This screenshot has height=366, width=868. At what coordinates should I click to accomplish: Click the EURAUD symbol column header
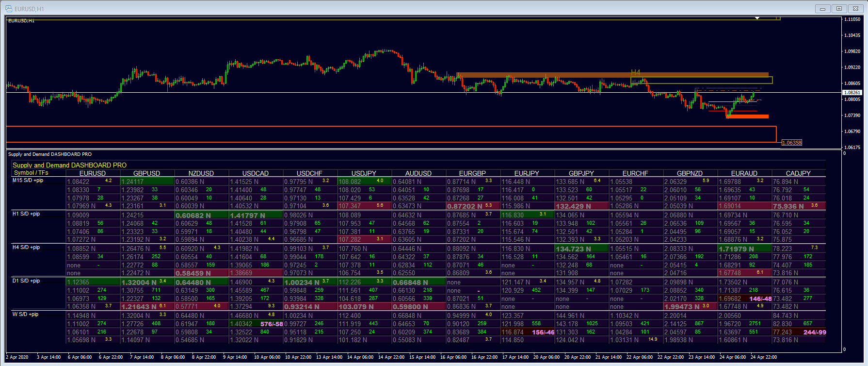744,173
